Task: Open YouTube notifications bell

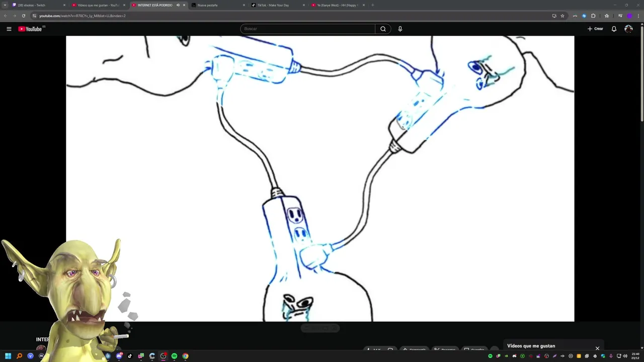Action: 614,29
